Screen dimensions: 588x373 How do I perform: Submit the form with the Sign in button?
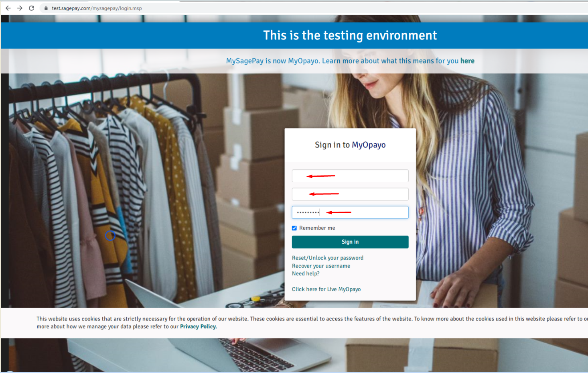pyautogui.click(x=350, y=242)
